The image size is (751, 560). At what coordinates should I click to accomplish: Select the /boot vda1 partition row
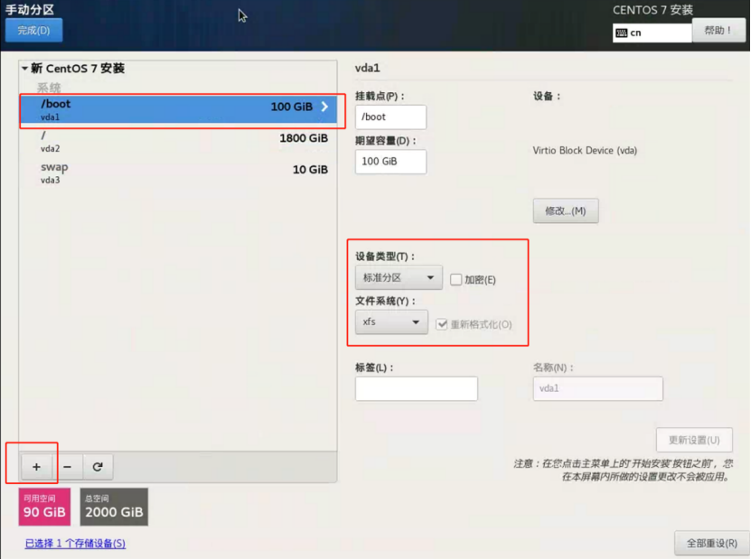(178, 109)
